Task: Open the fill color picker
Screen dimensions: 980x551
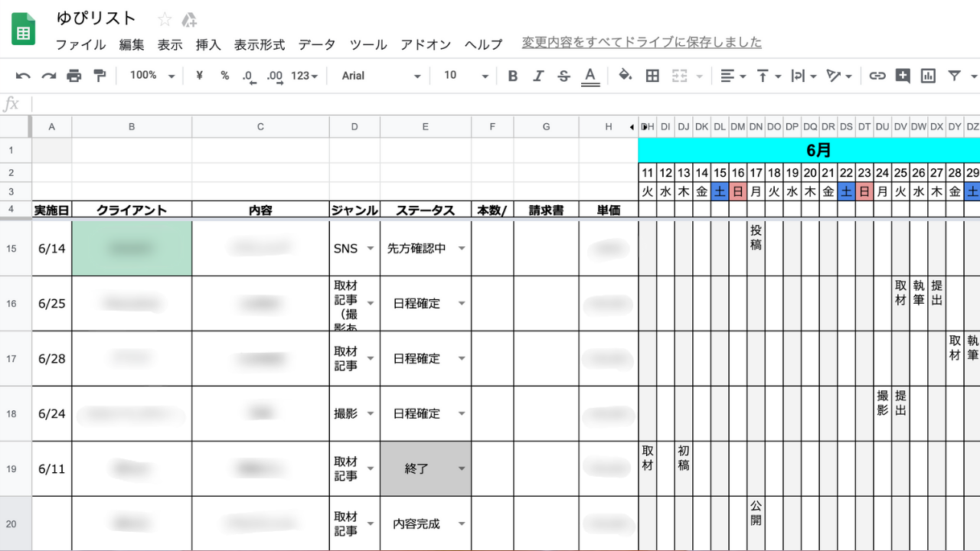Action: [625, 76]
